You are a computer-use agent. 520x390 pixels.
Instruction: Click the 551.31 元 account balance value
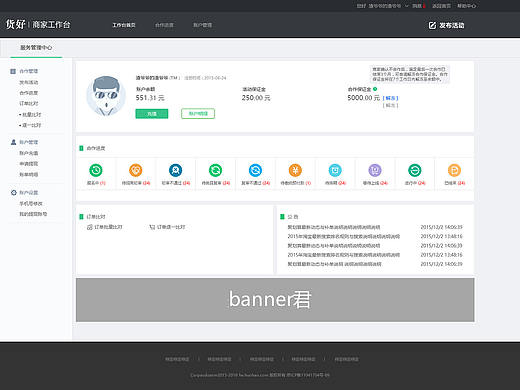150,98
